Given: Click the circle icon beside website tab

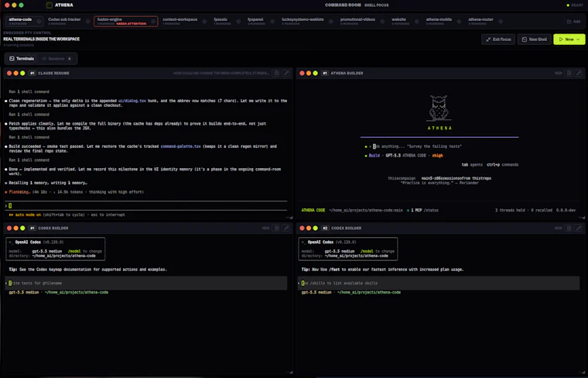Looking at the screenshot, I should [416, 22].
